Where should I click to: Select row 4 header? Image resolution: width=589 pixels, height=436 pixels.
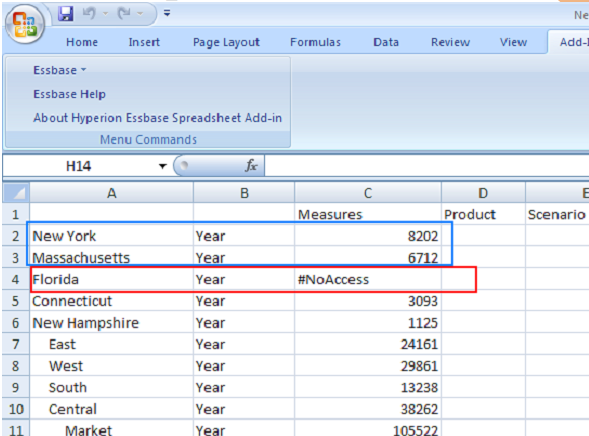pyautogui.click(x=15, y=279)
